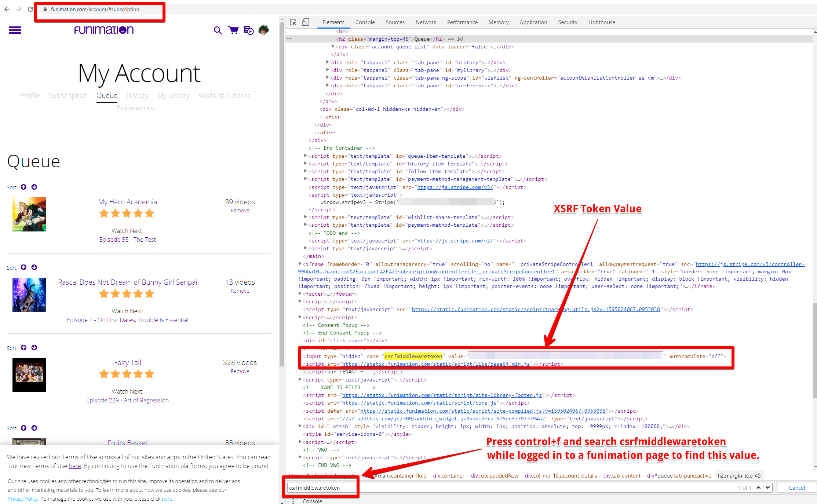Screen dimensions: 817x504
Task: Click the video queue icon in header
Action: 248,30
